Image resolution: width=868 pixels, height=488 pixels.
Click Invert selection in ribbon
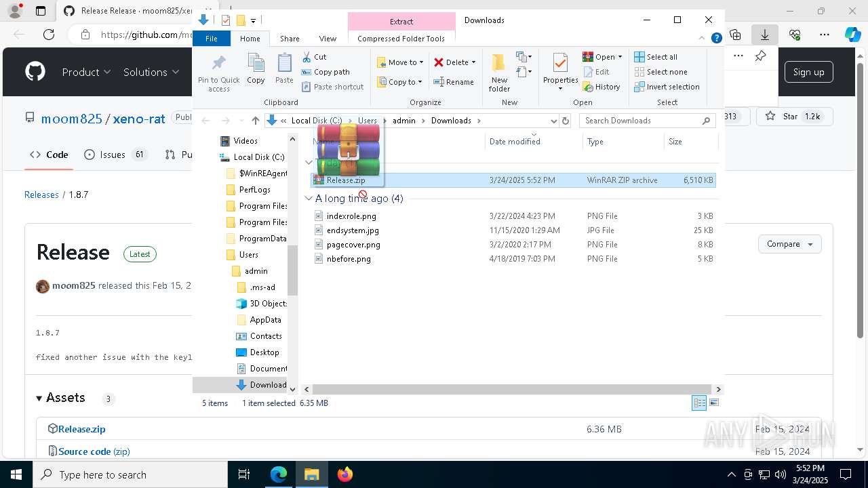667,87
